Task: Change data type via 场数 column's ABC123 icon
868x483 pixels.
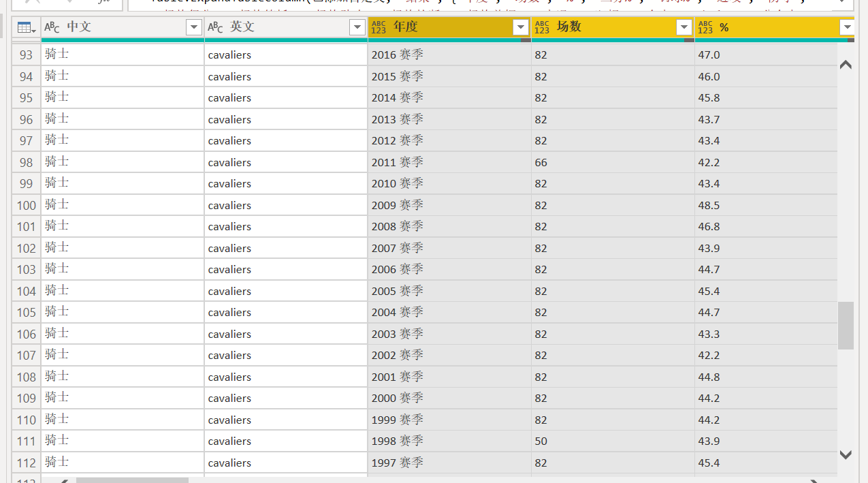Action: coord(542,27)
